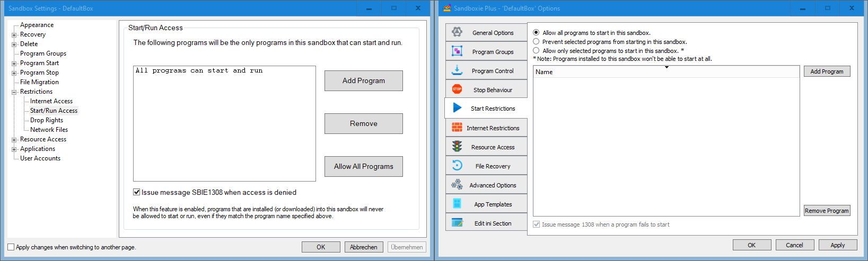Viewport: 868px width, 261px height.
Task: Click the Remove Program button
Action: point(827,211)
